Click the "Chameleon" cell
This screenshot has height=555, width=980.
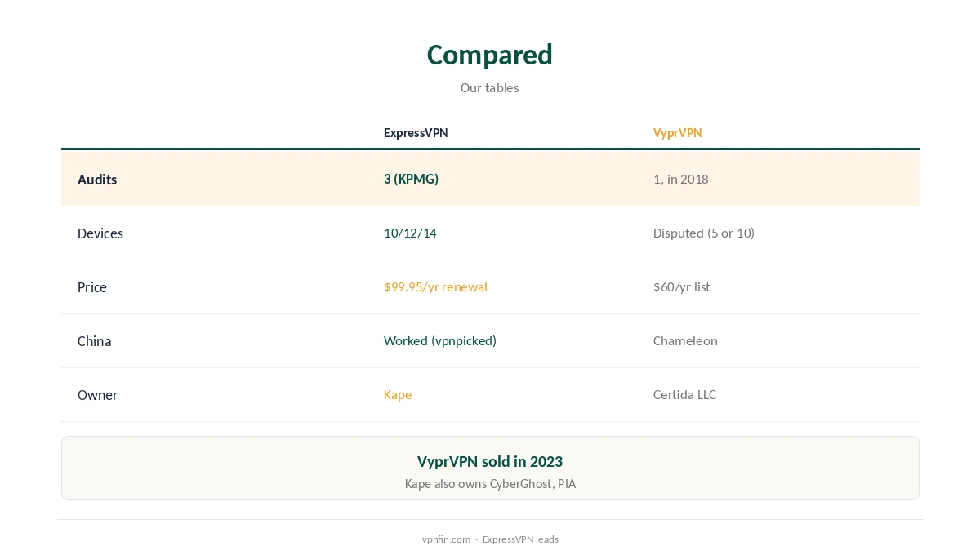[x=685, y=340]
